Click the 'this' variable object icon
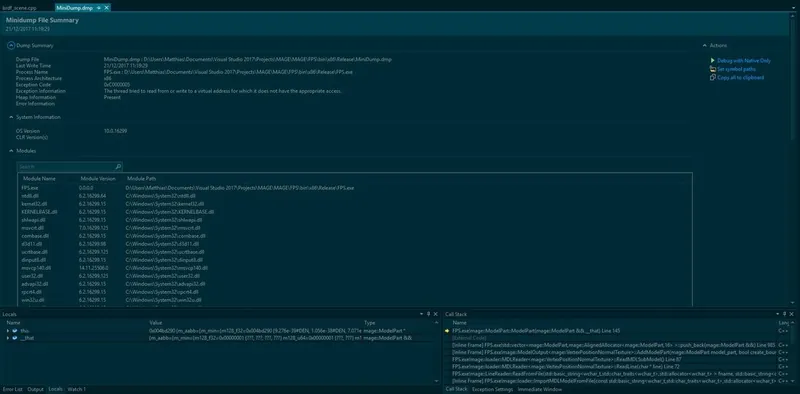This screenshot has width=800, height=394. click(x=15, y=331)
